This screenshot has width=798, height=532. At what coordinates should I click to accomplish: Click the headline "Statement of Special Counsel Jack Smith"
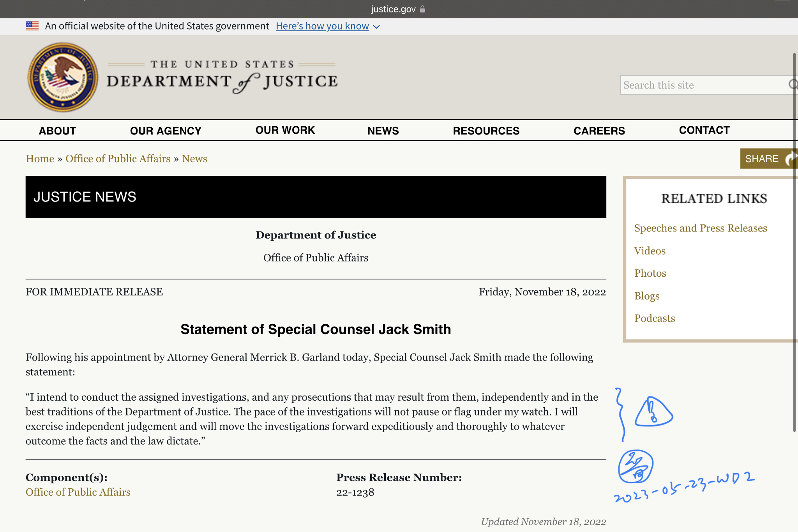coord(316,329)
